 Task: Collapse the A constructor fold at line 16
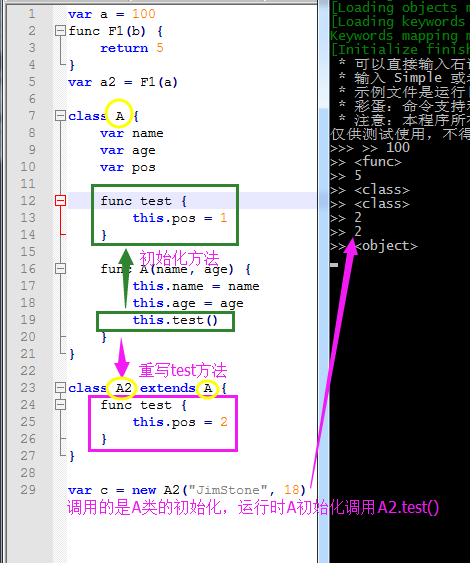[x=60, y=269]
